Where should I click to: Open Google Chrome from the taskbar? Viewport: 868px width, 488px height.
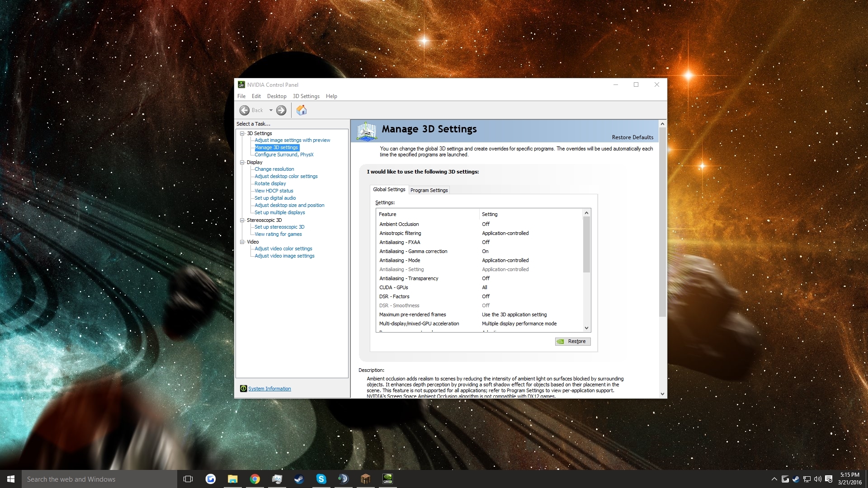pyautogui.click(x=255, y=479)
